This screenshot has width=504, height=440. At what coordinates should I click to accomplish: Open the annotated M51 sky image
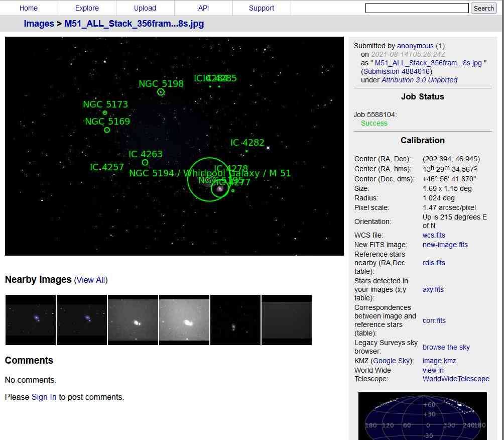[174, 146]
